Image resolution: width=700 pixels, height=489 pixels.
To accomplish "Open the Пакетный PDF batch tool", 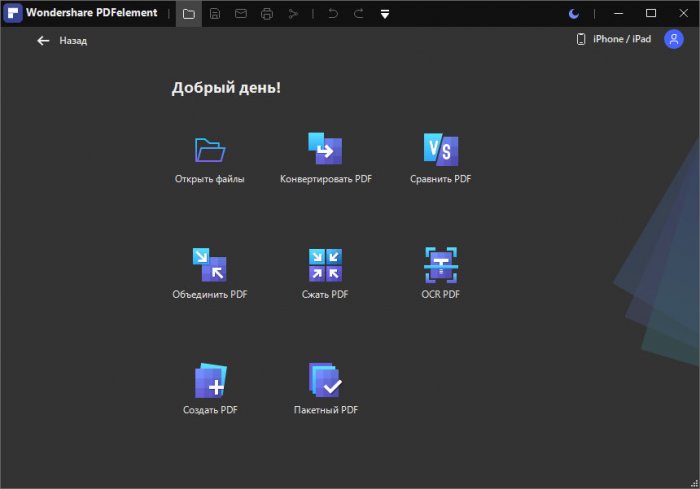I will click(325, 381).
